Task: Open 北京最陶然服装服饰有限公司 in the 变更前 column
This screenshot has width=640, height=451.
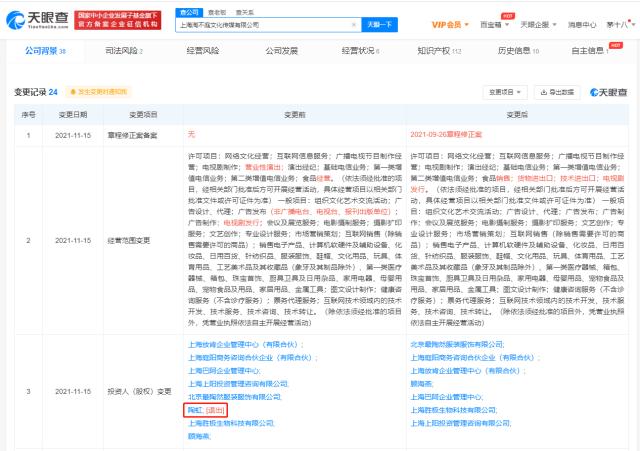Action: 234,397
